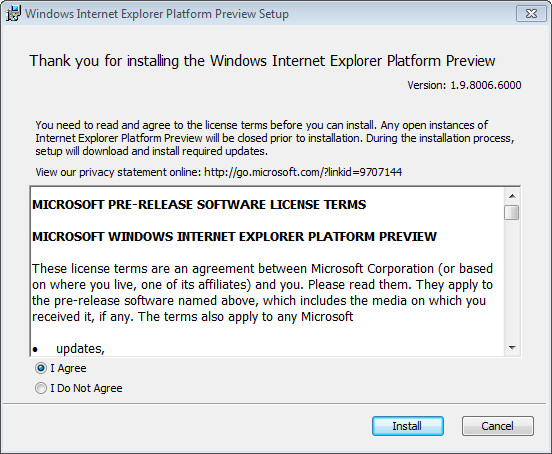The width and height of the screenshot is (552, 454).
Task: Click the Install button
Action: click(x=408, y=426)
